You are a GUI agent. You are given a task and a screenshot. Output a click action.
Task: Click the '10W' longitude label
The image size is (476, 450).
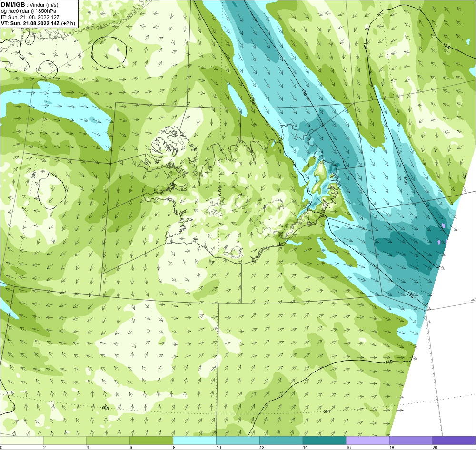pyautogui.click(x=405, y=180)
